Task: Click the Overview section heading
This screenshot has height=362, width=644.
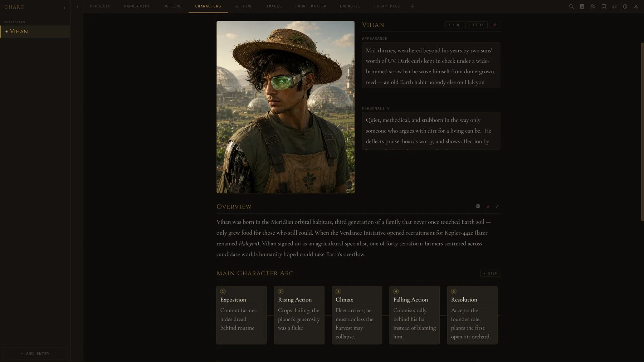Action: [x=234, y=207]
